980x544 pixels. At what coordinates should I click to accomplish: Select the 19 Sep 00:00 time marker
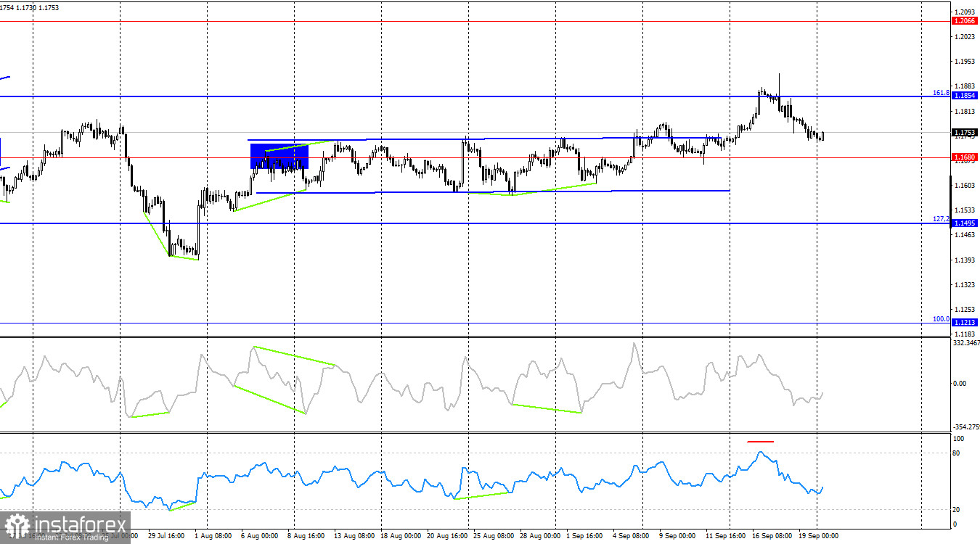817,536
